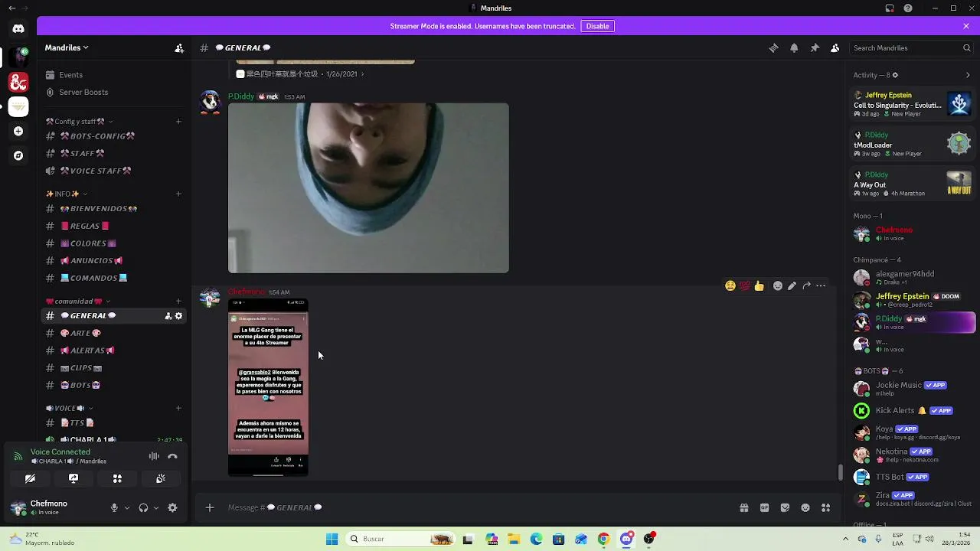Disable Streamer Mode button
Screen dimensions: 980x551
[x=597, y=26]
